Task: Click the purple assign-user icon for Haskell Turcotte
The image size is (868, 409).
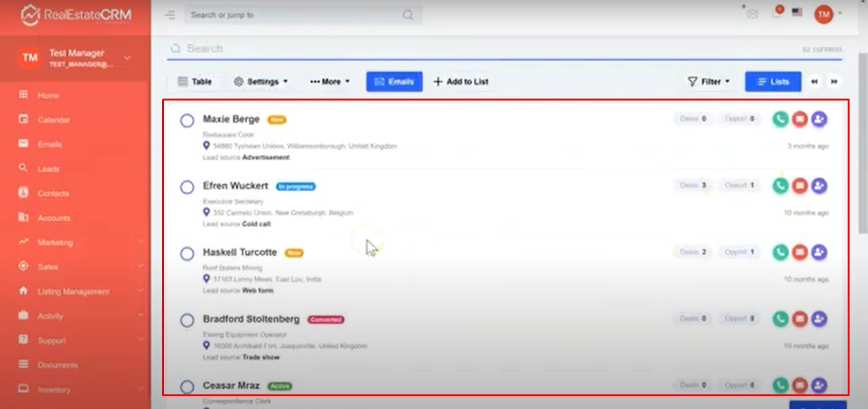Action: point(819,253)
